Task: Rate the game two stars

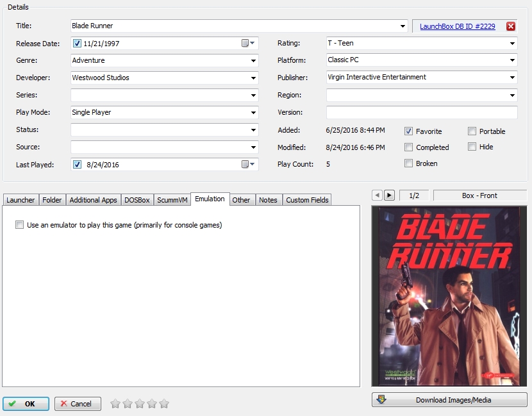Action: 128,403
